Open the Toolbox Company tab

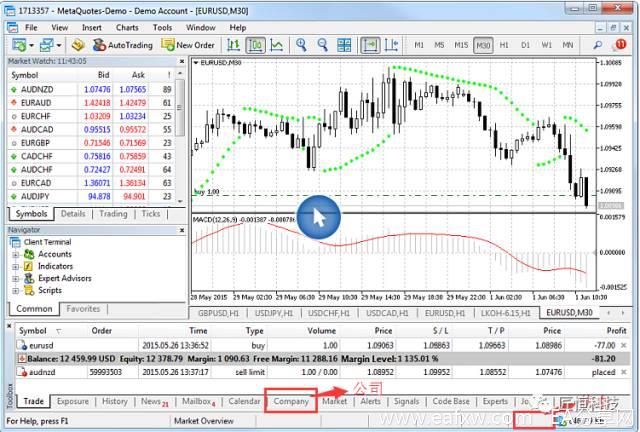[291, 401]
